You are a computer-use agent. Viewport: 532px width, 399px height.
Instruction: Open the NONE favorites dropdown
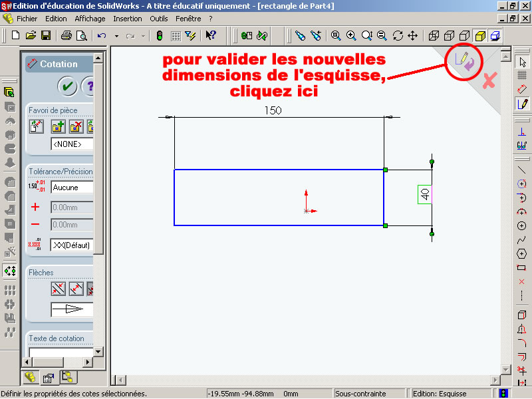pos(72,144)
